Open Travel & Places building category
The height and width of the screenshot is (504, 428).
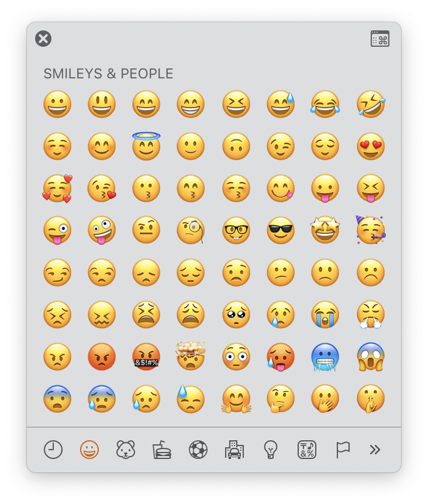coord(234,450)
